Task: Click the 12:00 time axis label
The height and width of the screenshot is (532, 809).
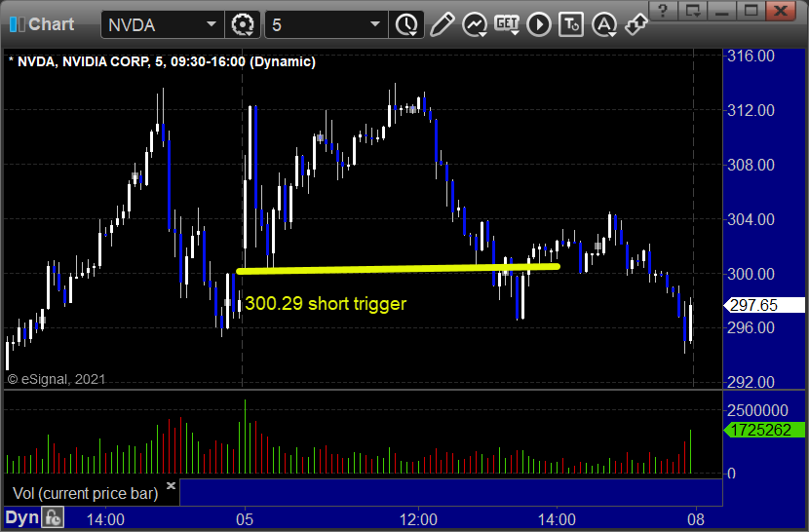Action: coord(418,519)
